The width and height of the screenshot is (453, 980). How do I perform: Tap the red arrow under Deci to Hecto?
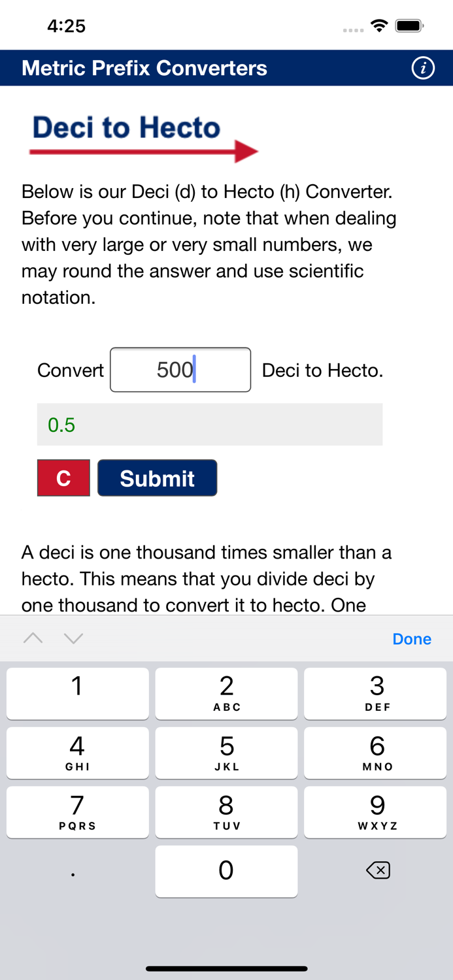tap(144, 150)
